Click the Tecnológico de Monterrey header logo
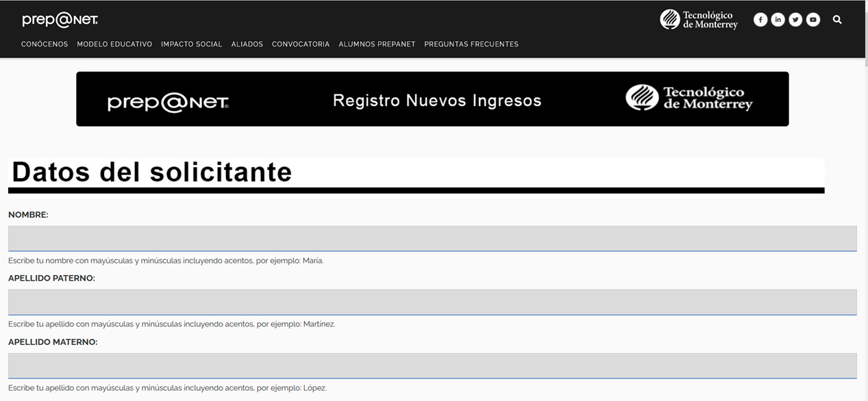 pyautogui.click(x=699, y=20)
